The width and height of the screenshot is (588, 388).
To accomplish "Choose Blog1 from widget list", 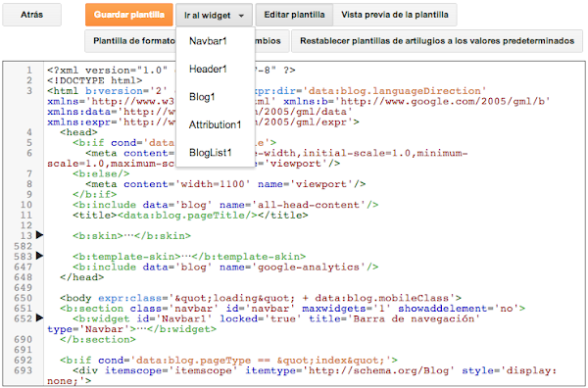I will point(216,97).
